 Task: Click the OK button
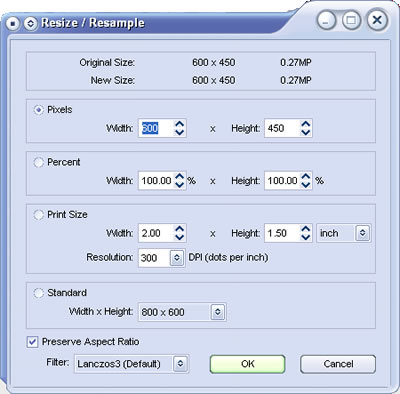click(248, 364)
